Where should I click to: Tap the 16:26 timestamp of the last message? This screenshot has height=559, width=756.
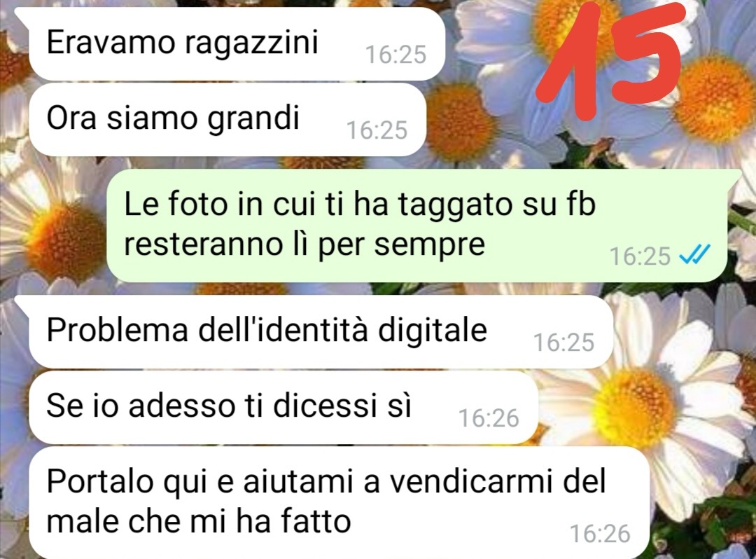click(600, 534)
